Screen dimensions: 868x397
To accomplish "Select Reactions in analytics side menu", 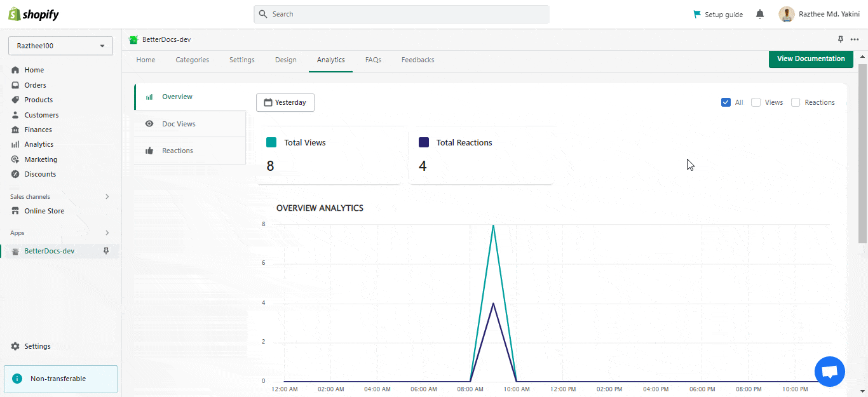I will (190, 151).
